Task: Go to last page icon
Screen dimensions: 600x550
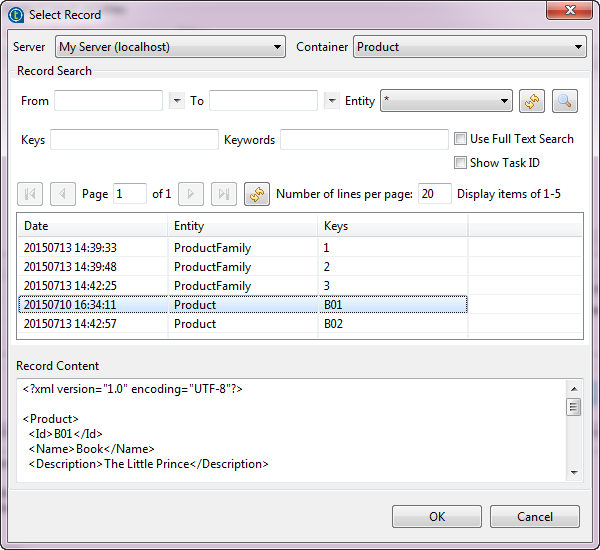Action: [224, 194]
